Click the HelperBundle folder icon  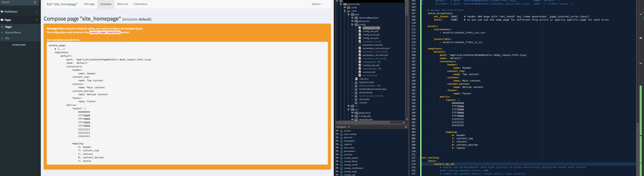[x=356, y=120]
